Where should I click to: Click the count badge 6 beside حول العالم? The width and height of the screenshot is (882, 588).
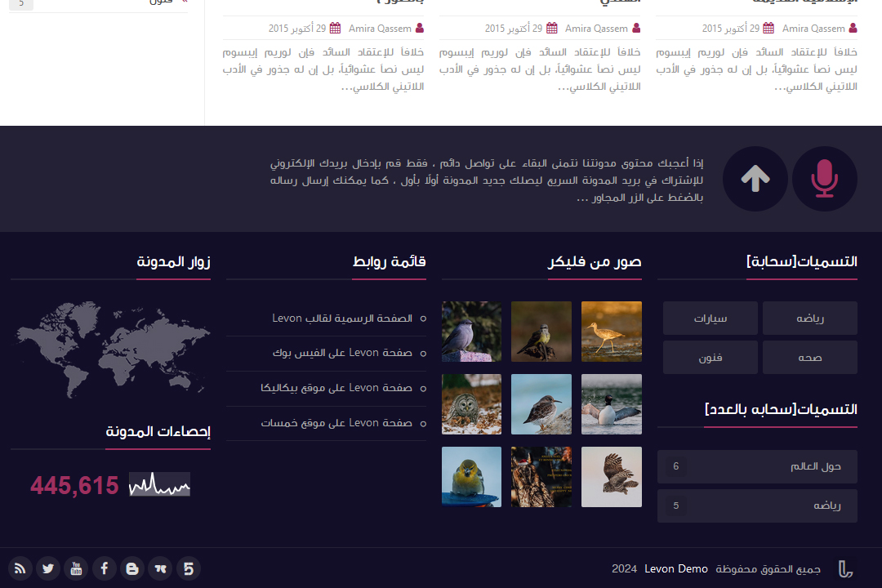676,466
